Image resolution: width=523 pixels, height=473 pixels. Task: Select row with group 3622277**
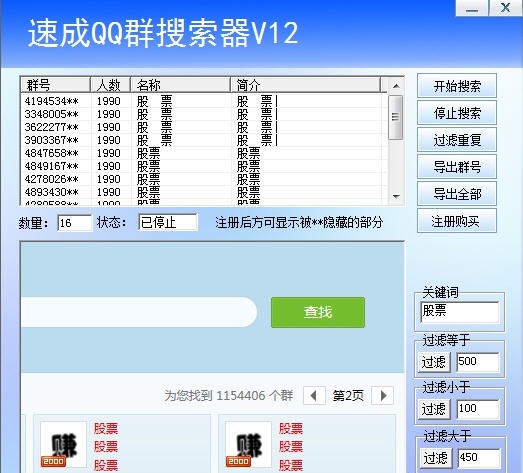(204, 127)
